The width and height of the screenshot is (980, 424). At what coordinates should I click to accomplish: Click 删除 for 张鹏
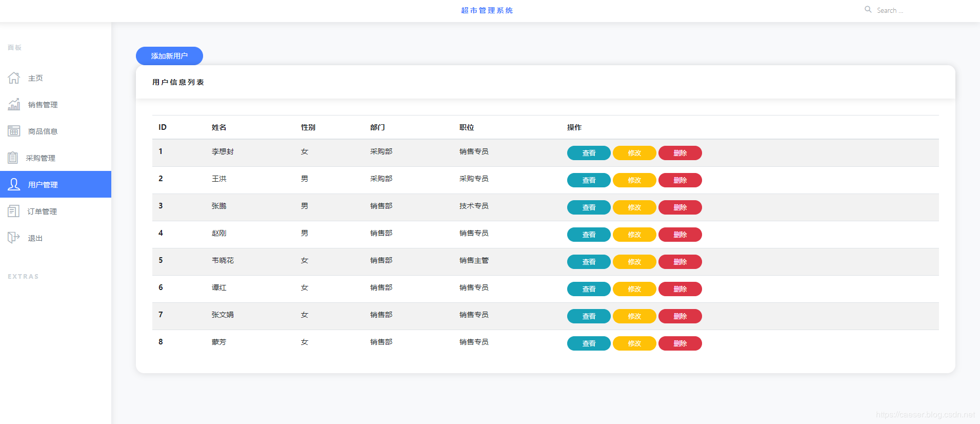coord(680,207)
